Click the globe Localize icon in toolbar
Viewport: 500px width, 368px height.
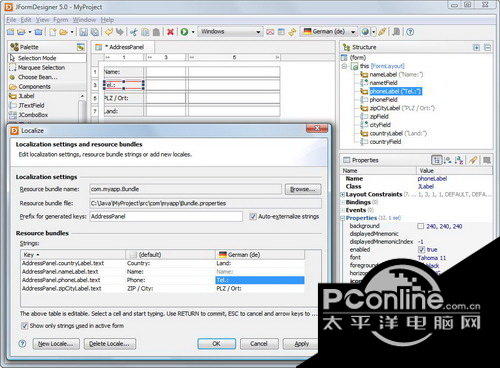tap(365, 32)
